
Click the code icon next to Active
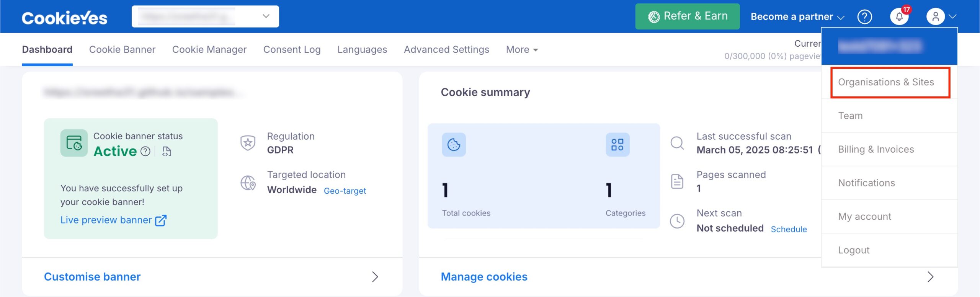tap(167, 152)
